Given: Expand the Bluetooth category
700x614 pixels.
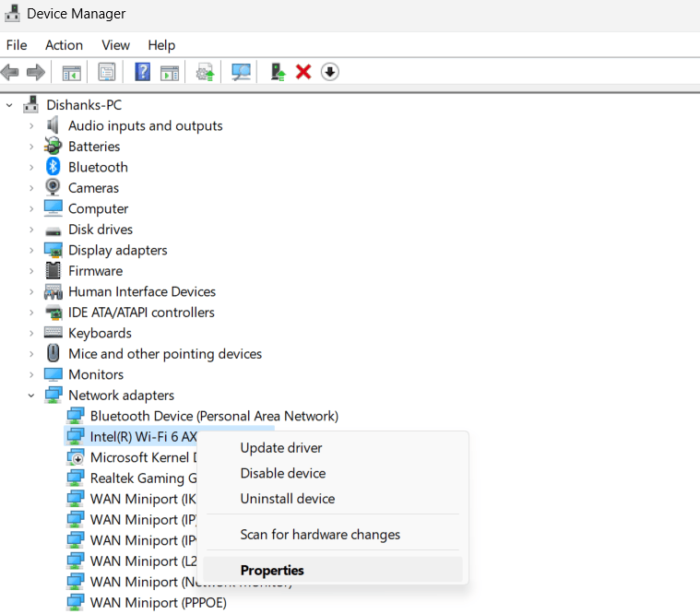Looking at the screenshot, I should click(x=31, y=168).
